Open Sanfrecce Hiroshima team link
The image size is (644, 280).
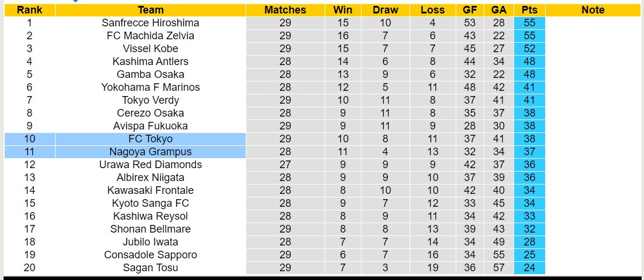(x=150, y=23)
